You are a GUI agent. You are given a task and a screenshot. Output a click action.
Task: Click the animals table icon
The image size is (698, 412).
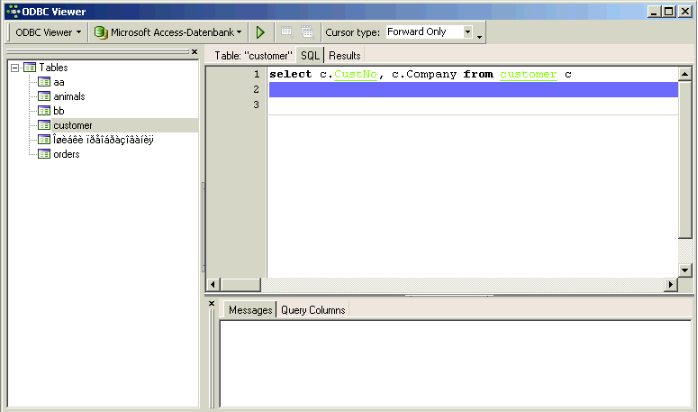click(44, 96)
